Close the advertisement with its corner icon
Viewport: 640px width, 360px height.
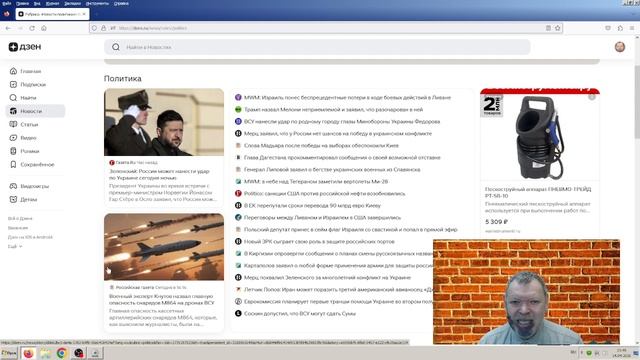click(x=592, y=97)
